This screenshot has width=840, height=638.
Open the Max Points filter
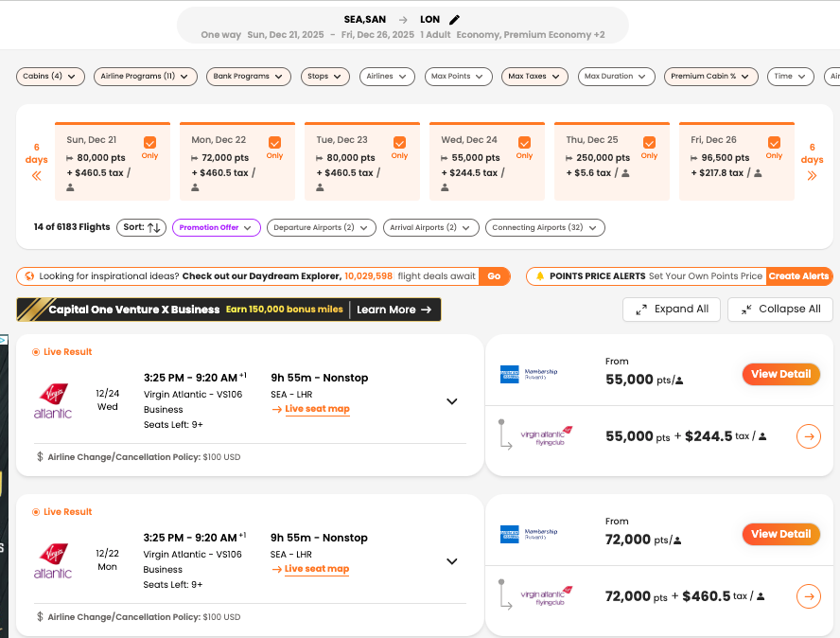point(458,76)
